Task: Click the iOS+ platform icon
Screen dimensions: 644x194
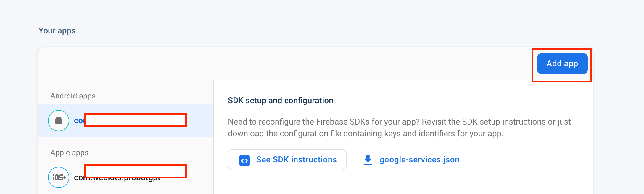Action: point(59,177)
